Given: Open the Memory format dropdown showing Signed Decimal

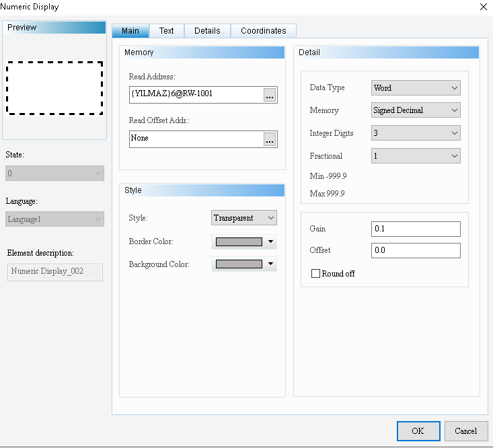Looking at the screenshot, I should tap(416, 110).
